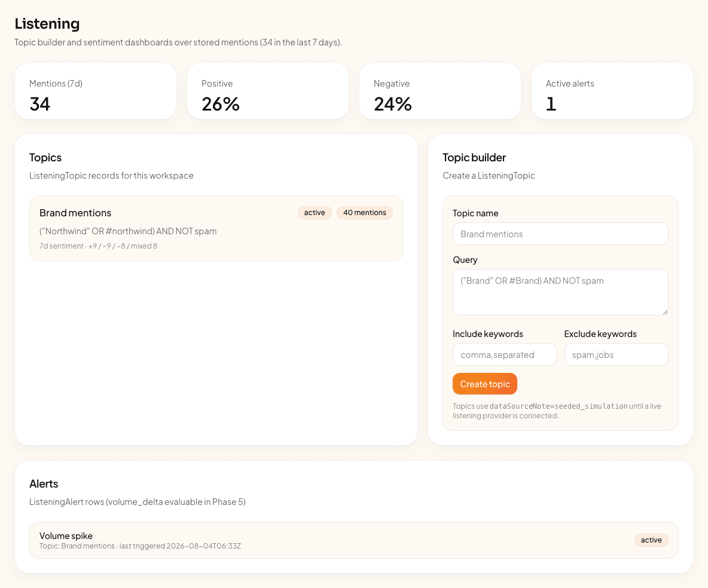The width and height of the screenshot is (708, 588).
Task: Select the Include keywords field
Action: point(505,355)
